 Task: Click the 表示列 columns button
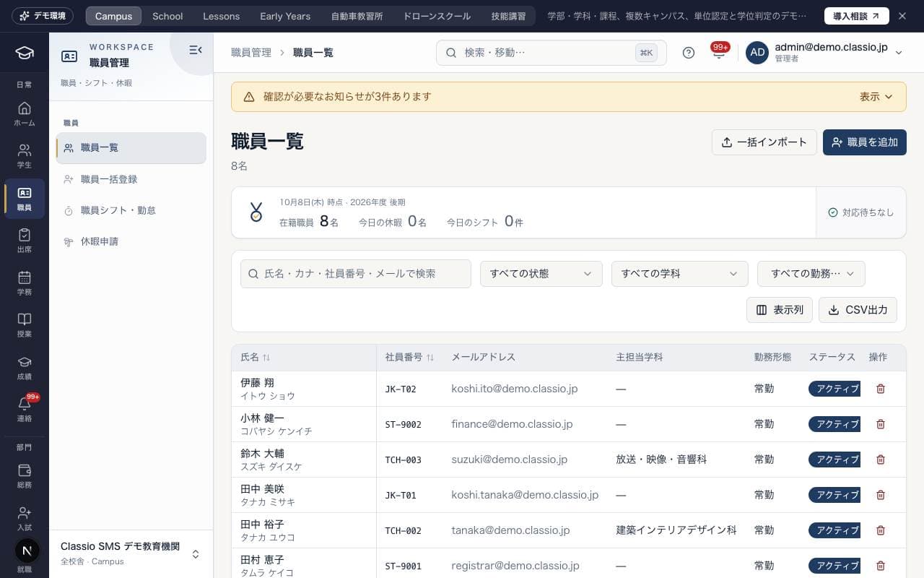click(x=780, y=310)
